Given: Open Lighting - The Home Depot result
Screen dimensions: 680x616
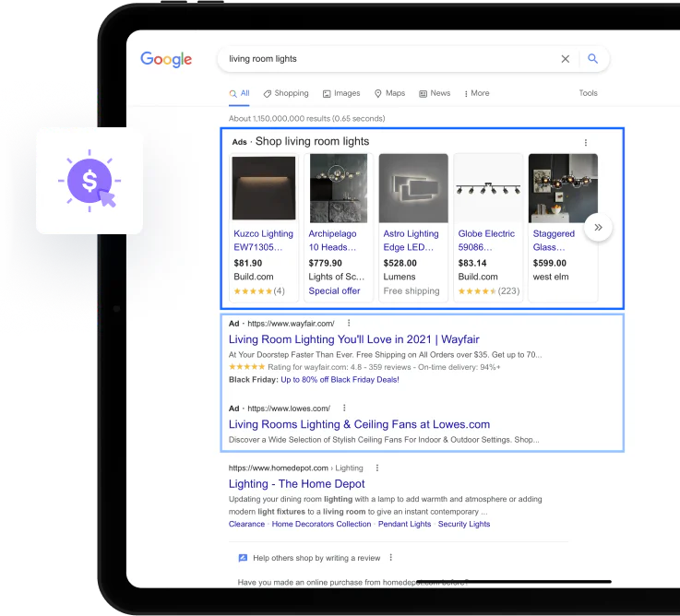Looking at the screenshot, I should click(296, 484).
